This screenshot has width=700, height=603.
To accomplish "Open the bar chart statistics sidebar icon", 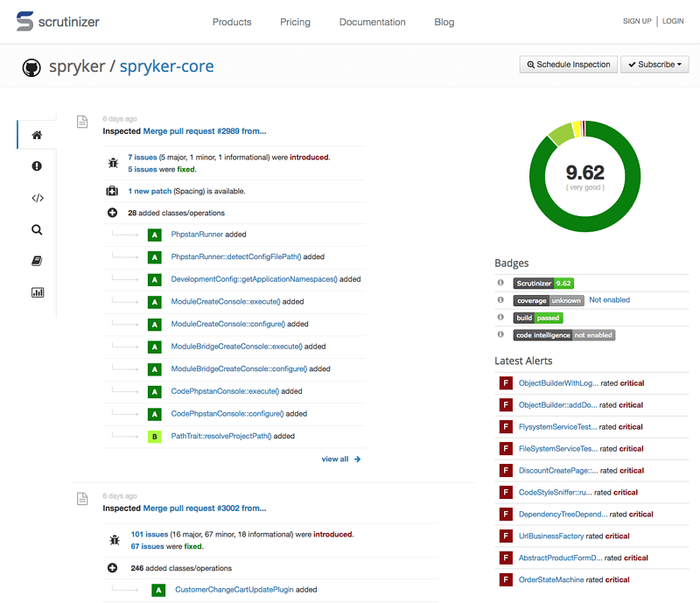I will click(37, 292).
